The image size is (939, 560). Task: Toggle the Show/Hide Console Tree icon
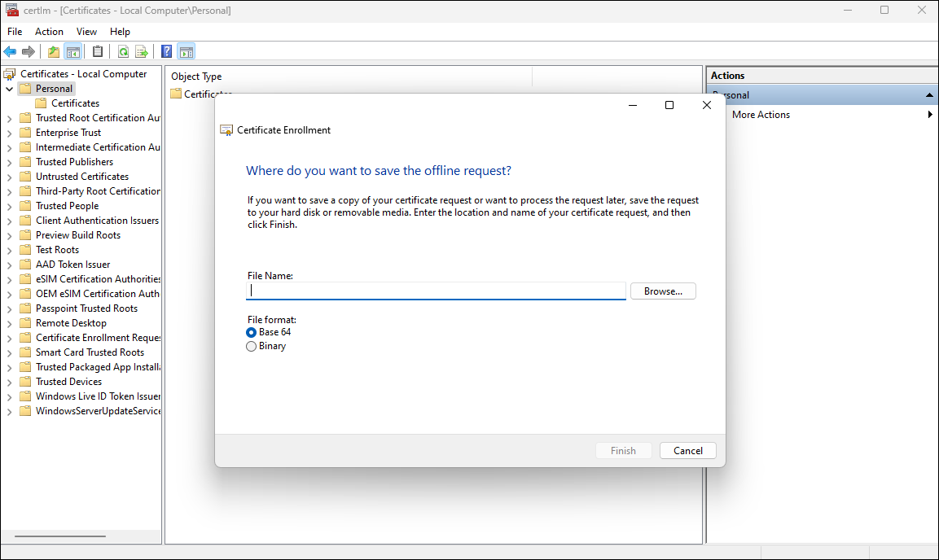[72, 50]
